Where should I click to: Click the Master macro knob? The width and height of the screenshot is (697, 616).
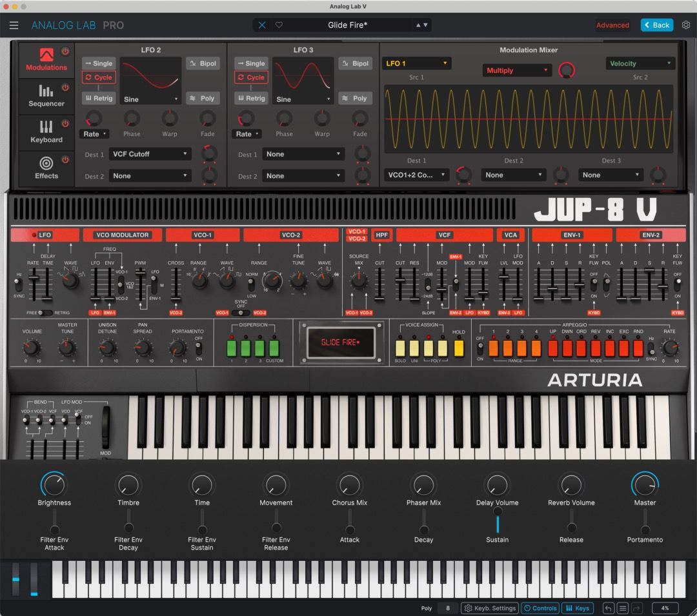645,484
